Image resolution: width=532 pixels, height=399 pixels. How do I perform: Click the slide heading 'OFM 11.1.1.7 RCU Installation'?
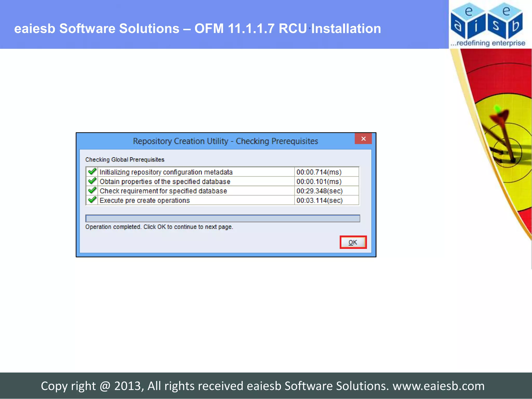click(288, 28)
